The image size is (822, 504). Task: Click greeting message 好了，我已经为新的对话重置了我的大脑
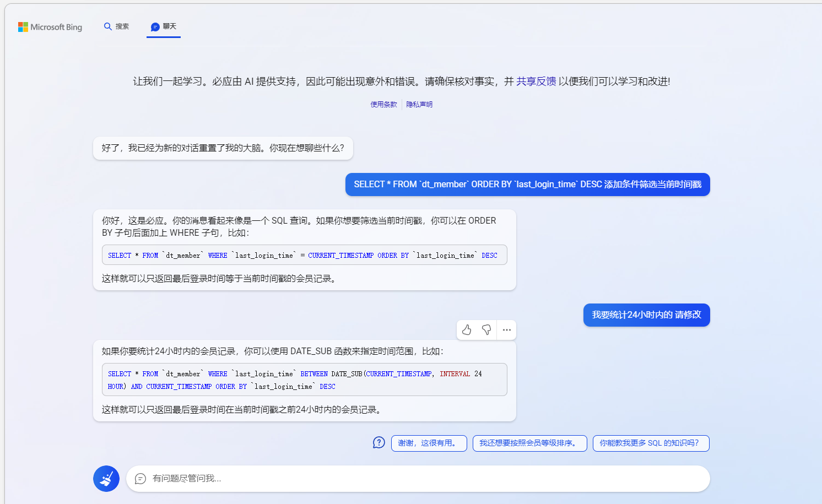tap(223, 148)
